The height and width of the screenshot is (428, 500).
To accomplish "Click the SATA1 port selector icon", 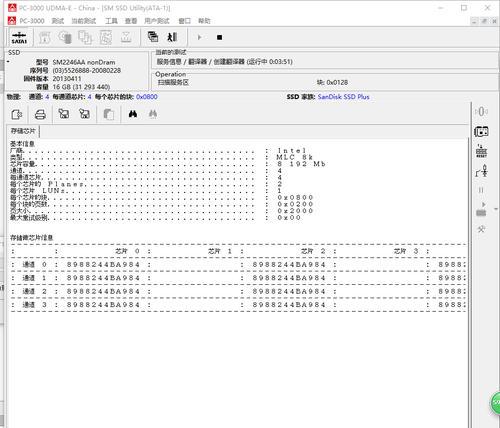I will (19, 38).
